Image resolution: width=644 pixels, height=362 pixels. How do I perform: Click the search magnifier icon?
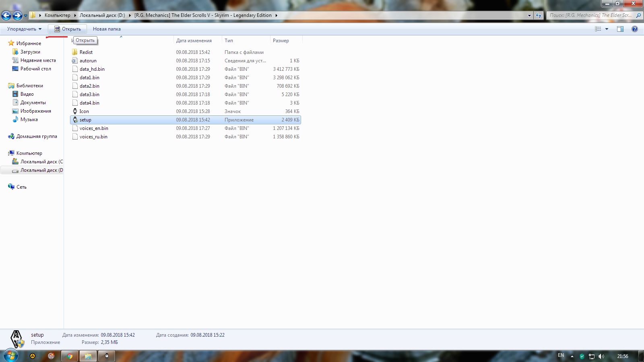pos(638,15)
